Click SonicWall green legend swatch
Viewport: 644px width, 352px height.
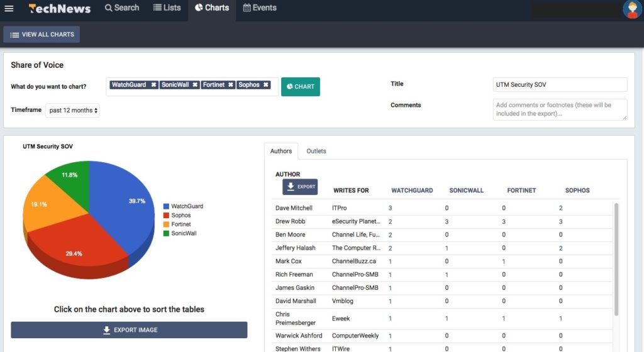(x=166, y=233)
